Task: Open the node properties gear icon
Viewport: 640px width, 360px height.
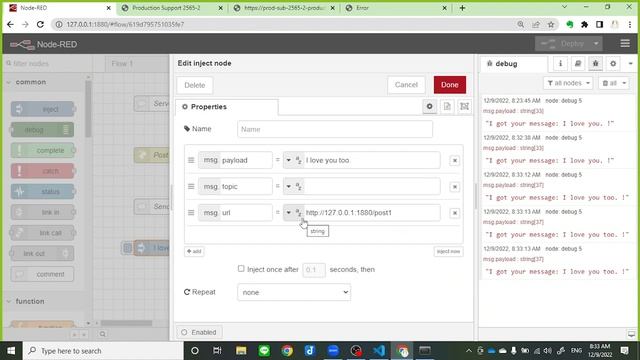Action: click(429, 107)
